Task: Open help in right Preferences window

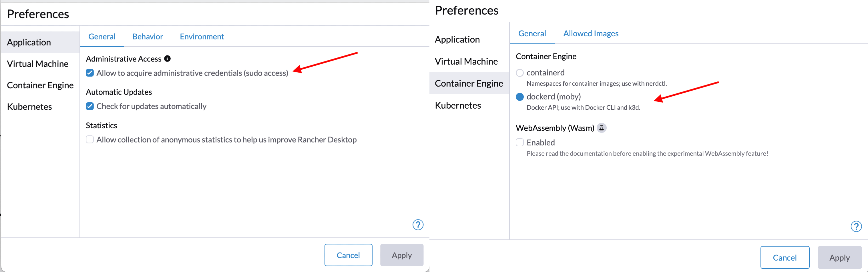Action: (856, 226)
